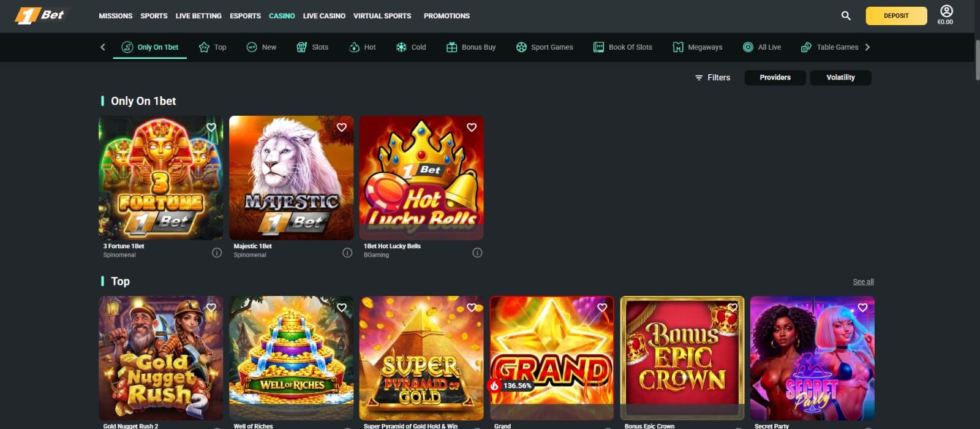
Task: Open the Well of Riches thumbnail
Action: tap(291, 358)
